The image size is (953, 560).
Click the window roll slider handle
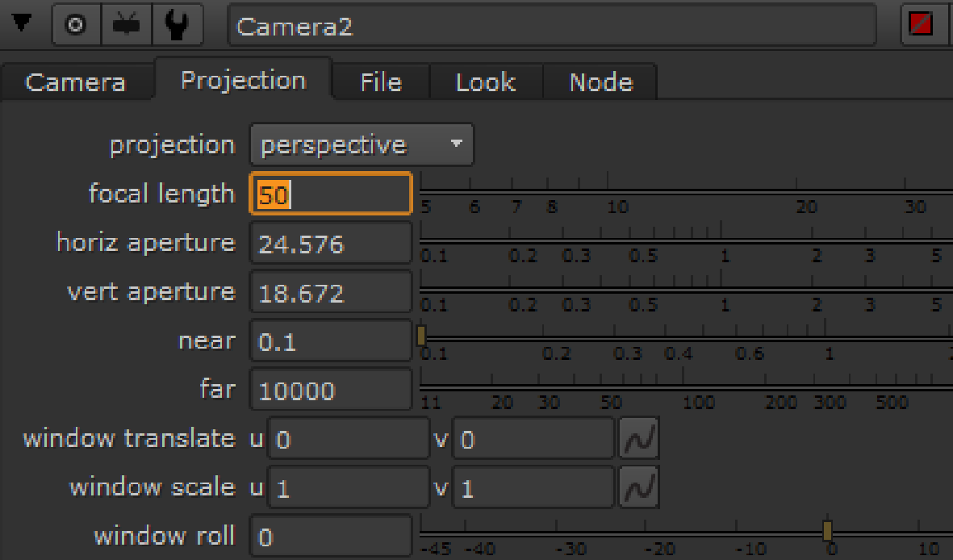pos(827,530)
